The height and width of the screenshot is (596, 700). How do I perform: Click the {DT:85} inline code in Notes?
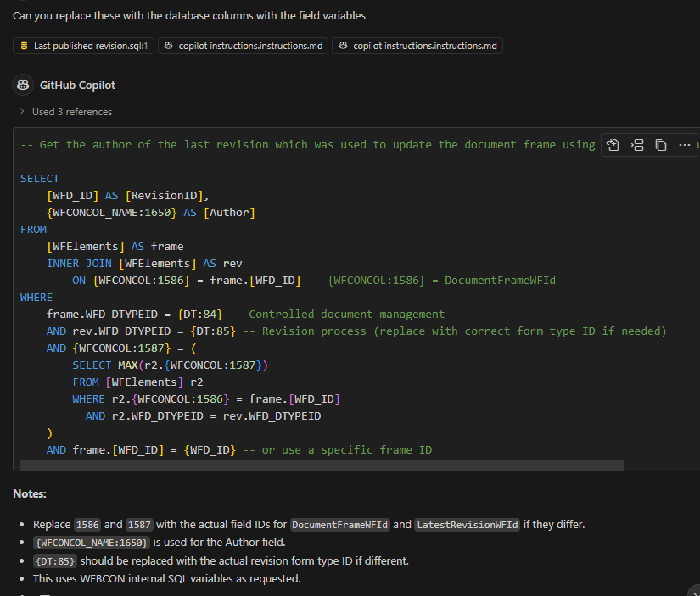[55, 560]
